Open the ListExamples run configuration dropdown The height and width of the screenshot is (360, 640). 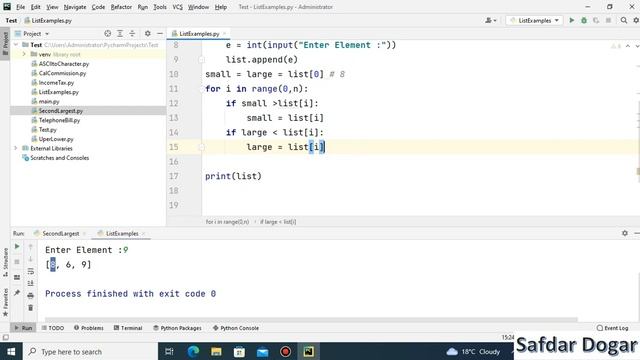[534, 20]
